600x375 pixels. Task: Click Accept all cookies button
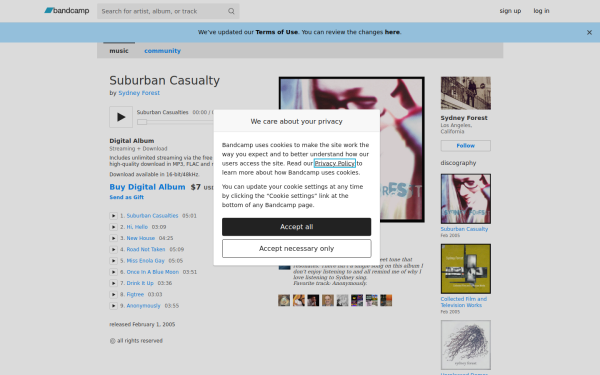(297, 227)
